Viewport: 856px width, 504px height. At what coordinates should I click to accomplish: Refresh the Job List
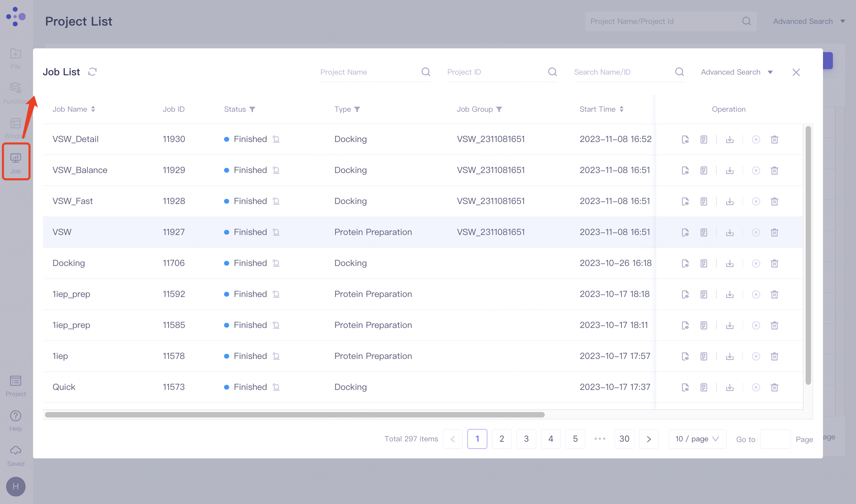click(x=92, y=72)
